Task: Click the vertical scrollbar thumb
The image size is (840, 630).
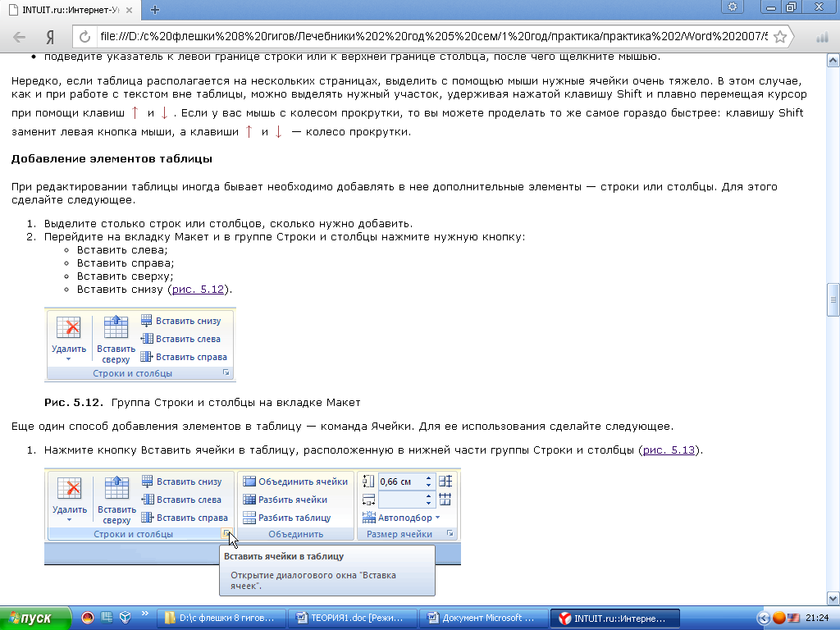Action: tap(833, 300)
